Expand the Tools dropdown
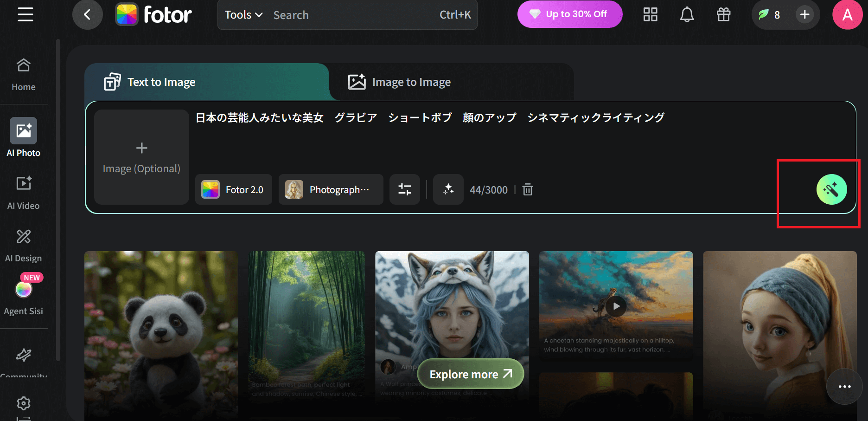868x421 pixels. 243,15
